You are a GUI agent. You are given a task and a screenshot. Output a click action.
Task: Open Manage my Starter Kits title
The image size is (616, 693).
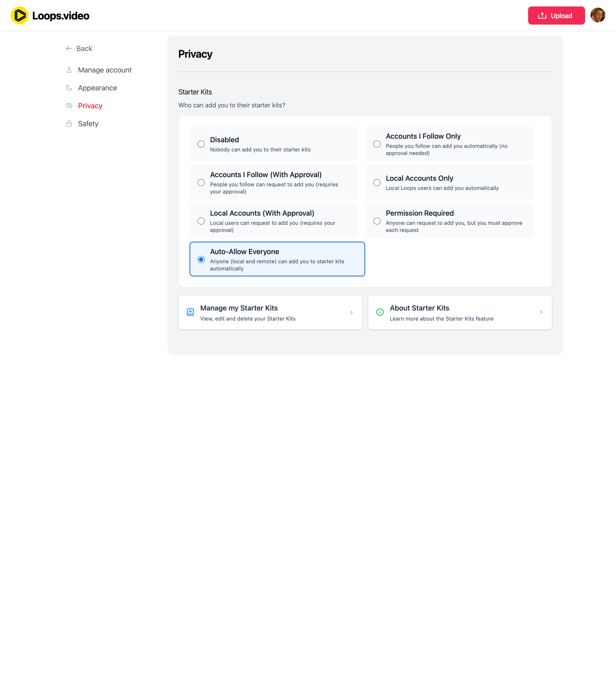coord(239,308)
